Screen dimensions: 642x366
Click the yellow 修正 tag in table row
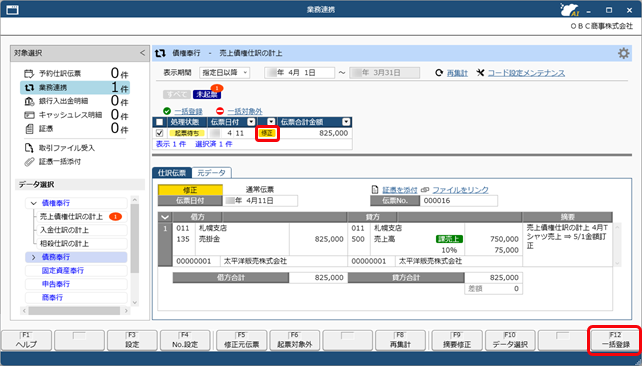(267, 133)
